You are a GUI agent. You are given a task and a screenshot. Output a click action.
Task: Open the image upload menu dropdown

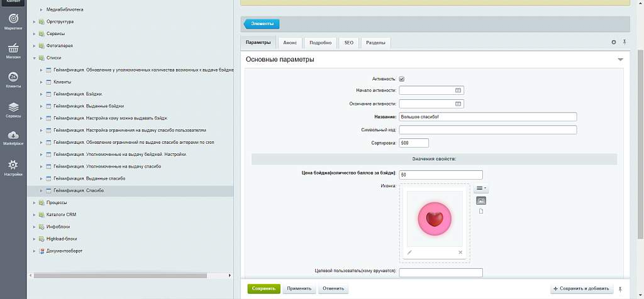click(481, 188)
